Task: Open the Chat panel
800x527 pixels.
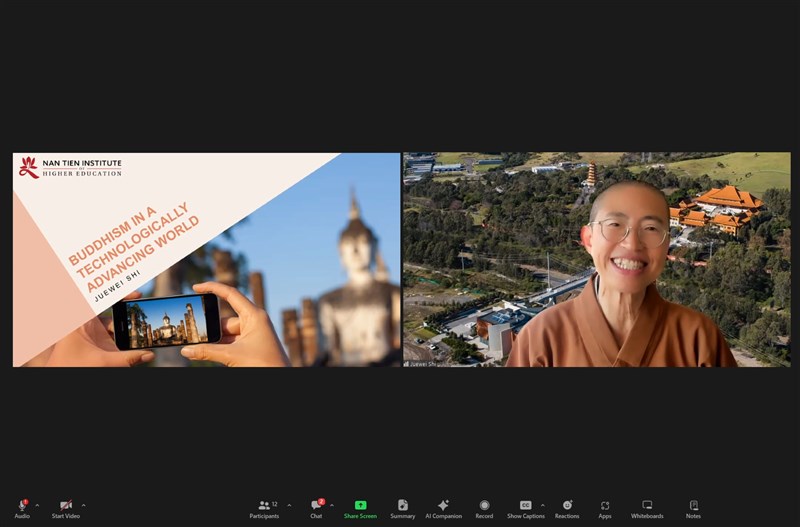Action: point(316,506)
